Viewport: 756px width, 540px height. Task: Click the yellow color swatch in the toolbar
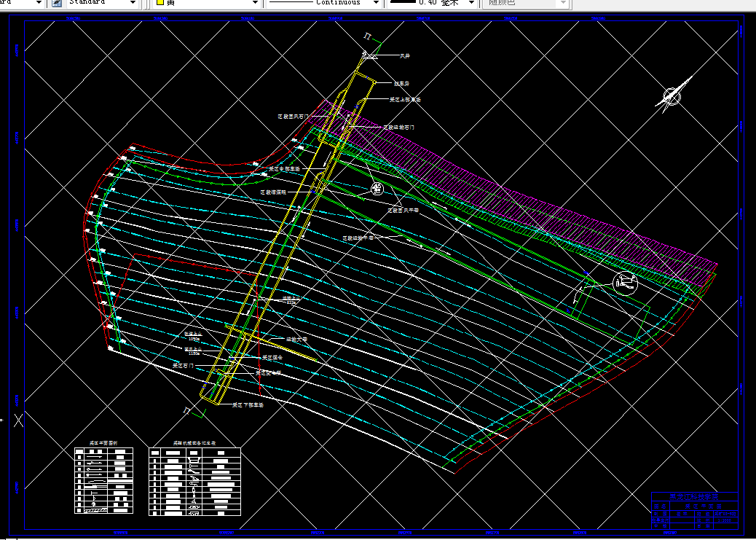[x=160, y=3]
